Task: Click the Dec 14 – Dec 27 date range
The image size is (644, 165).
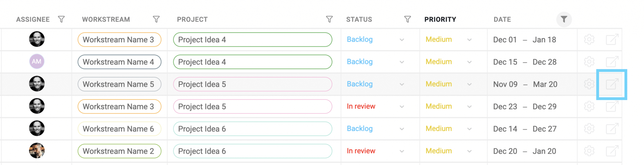Action: [525, 129]
